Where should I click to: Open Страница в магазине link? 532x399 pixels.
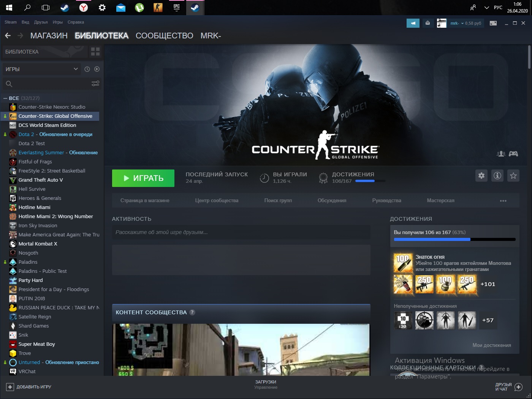point(145,201)
